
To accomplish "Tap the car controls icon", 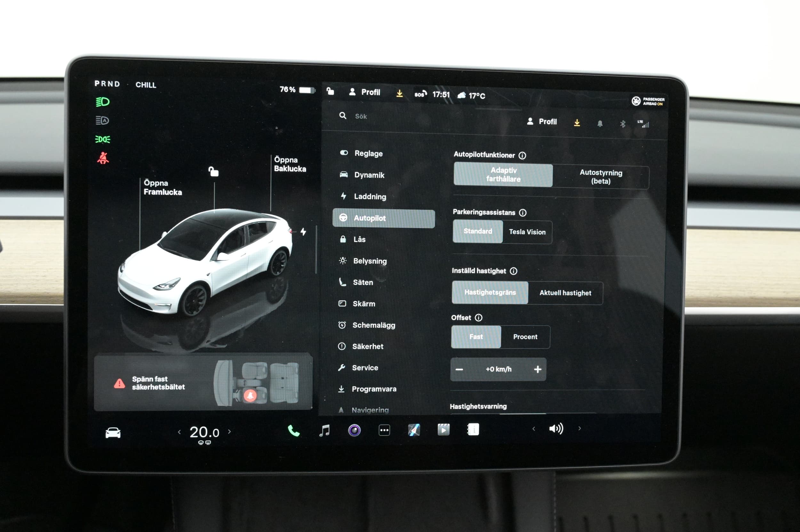I will click(113, 433).
